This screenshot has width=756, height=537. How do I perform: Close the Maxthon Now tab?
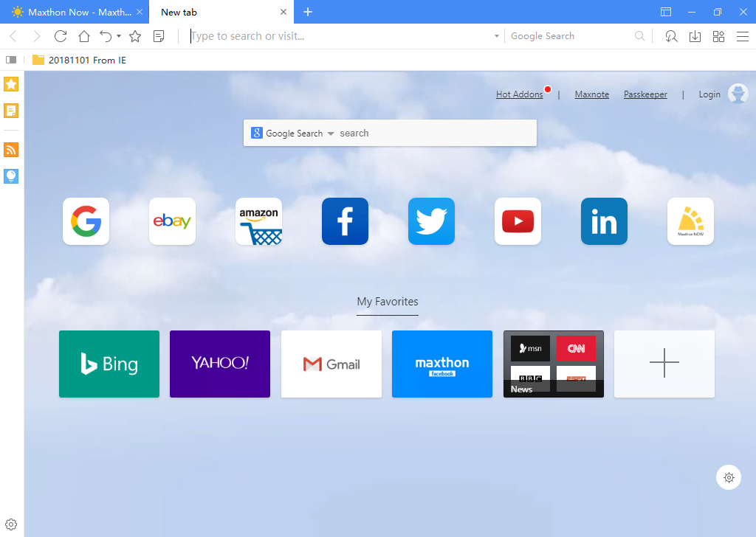tap(140, 12)
